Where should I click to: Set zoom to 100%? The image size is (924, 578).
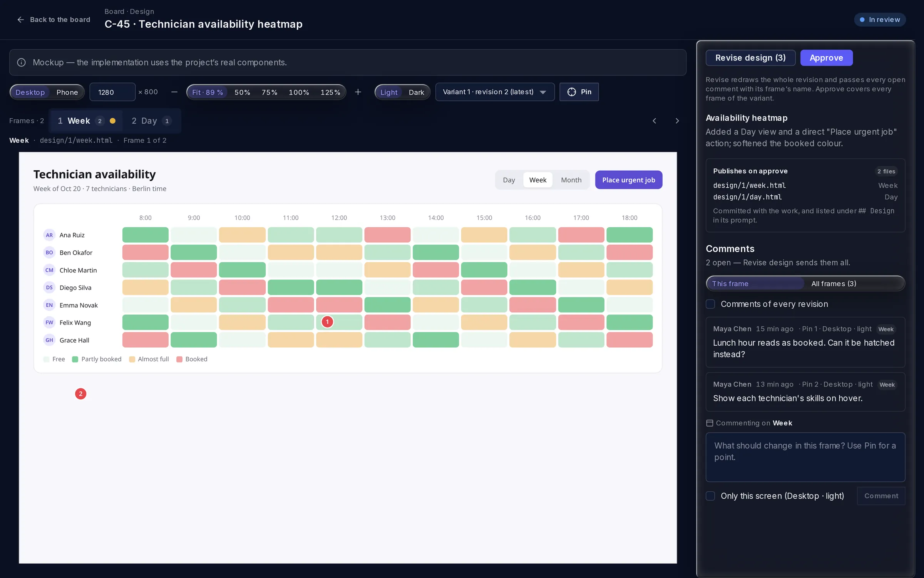(299, 92)
